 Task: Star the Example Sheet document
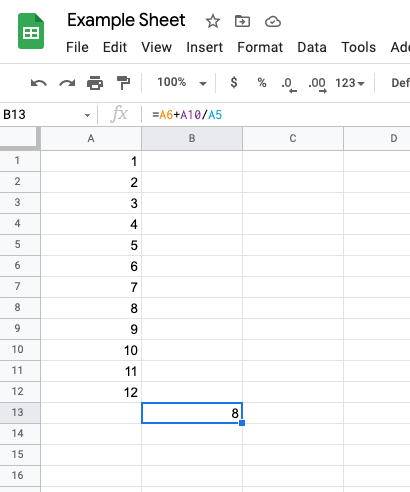tap(213, 21)
